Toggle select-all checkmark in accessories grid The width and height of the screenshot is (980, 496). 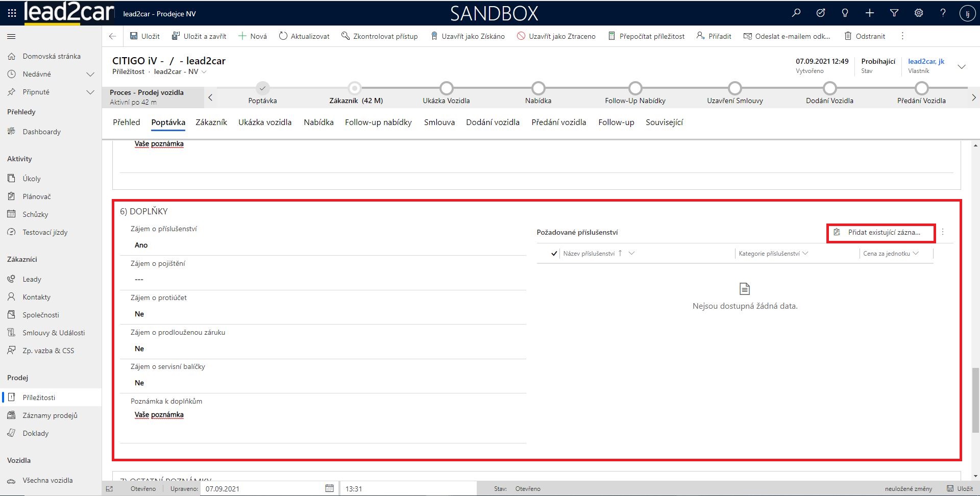pyautogui.click(x=554, y=254)
